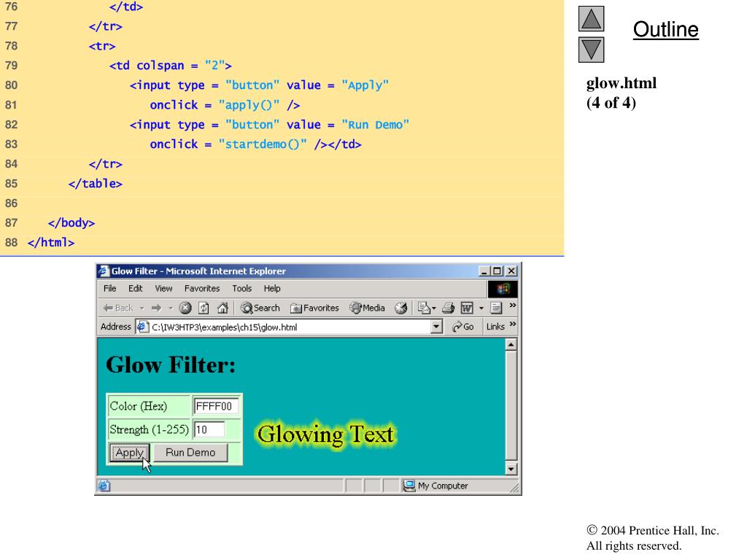Screen dimensions: 747x560
Task: Click the Print icon in toolbar
Action: click(x=448, y=308)
